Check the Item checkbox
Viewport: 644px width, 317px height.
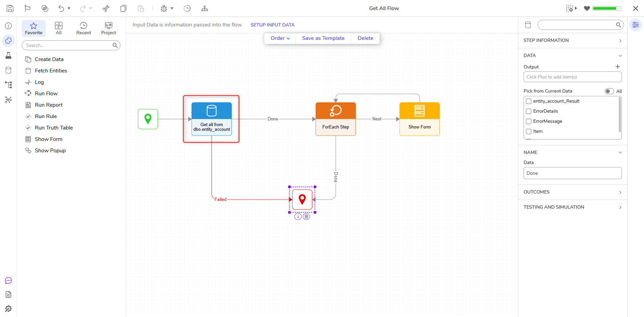pyautogui.click(x=529, y=131)
